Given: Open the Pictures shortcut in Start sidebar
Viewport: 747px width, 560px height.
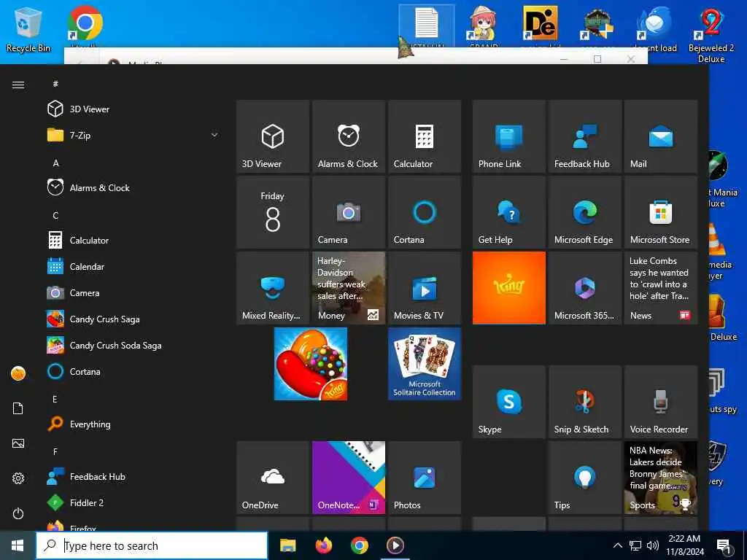Looking at the screenshot, I should point(18,443).
